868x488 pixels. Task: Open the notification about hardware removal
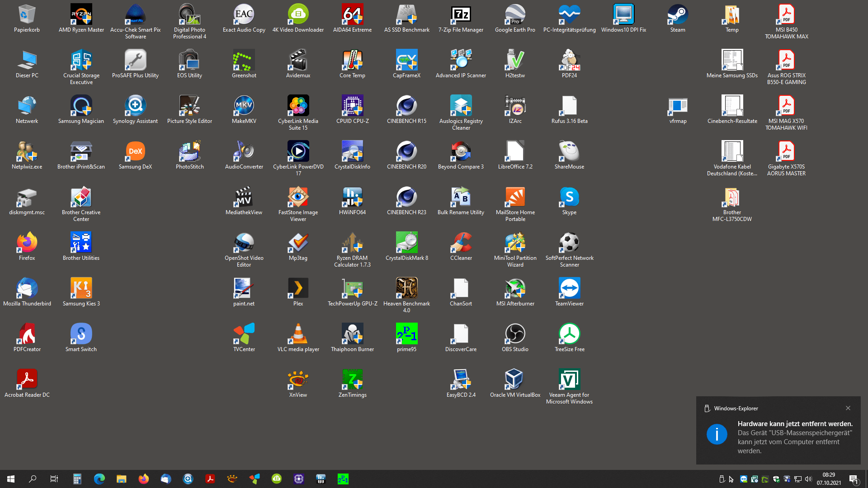click(x=778, y=431)
